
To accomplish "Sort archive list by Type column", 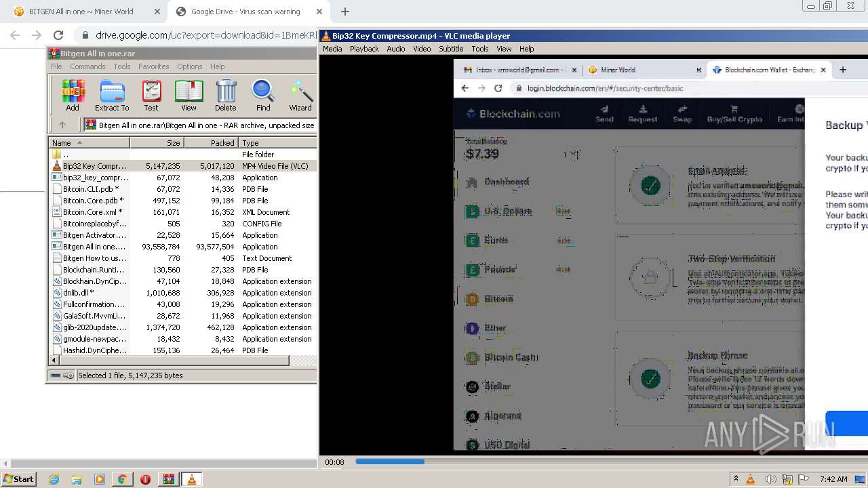I will pyautogui.click(x=277, y=142).
